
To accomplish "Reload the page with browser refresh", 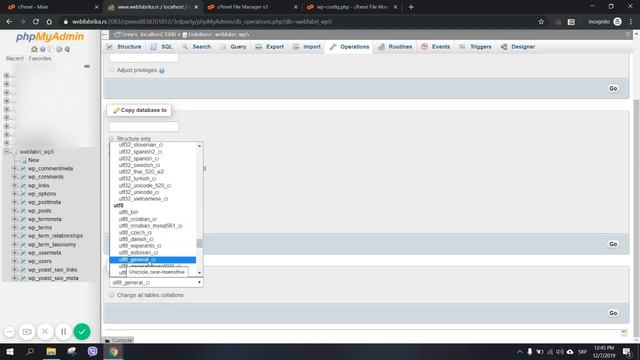I will point(36,22).
